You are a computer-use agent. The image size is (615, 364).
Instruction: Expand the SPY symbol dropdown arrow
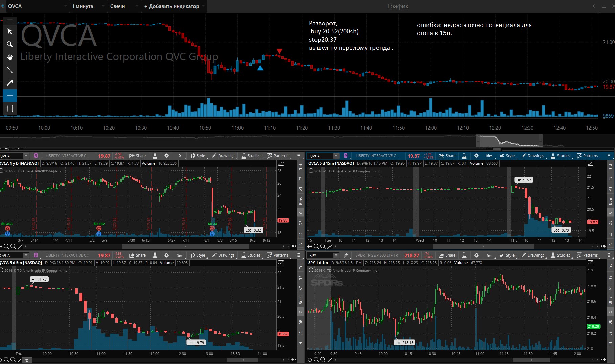[336, 255]
